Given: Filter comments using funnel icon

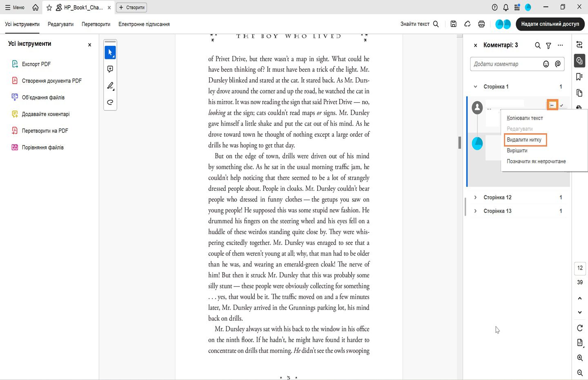Looking at the screenshot, I should tap(548, 45).
